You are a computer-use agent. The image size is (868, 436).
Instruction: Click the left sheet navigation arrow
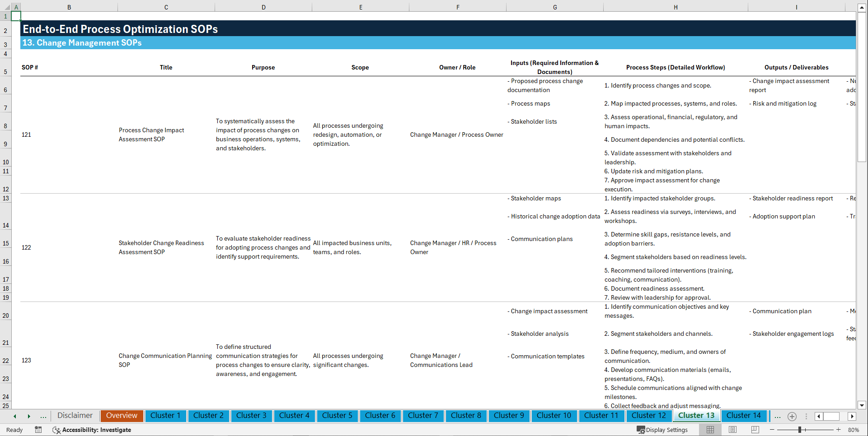coord(14,416)
